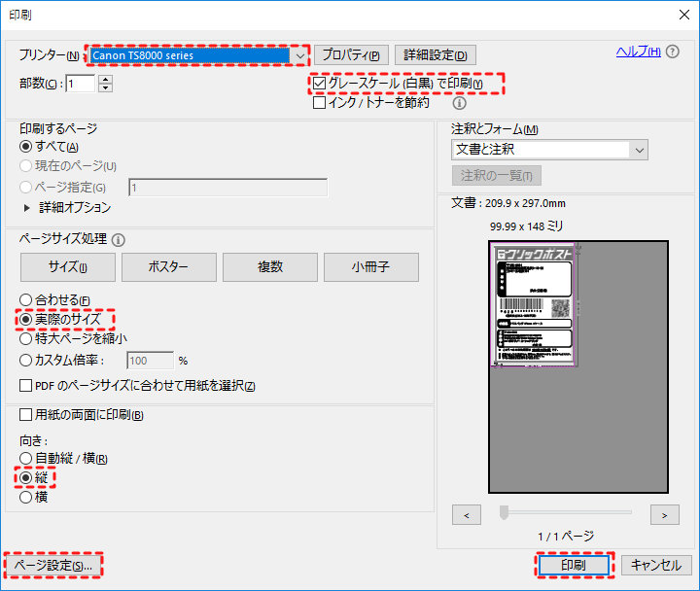Open the printer selection dropdown
This screenshot has width=700, height=591.
[x=299, y=55]
